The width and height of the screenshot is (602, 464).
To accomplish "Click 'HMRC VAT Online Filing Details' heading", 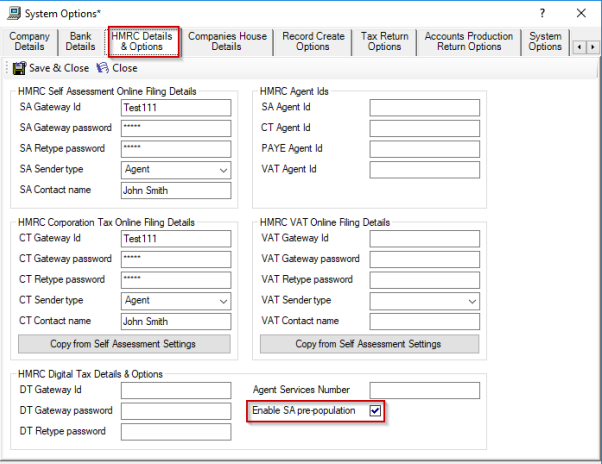I will point(325,222).
